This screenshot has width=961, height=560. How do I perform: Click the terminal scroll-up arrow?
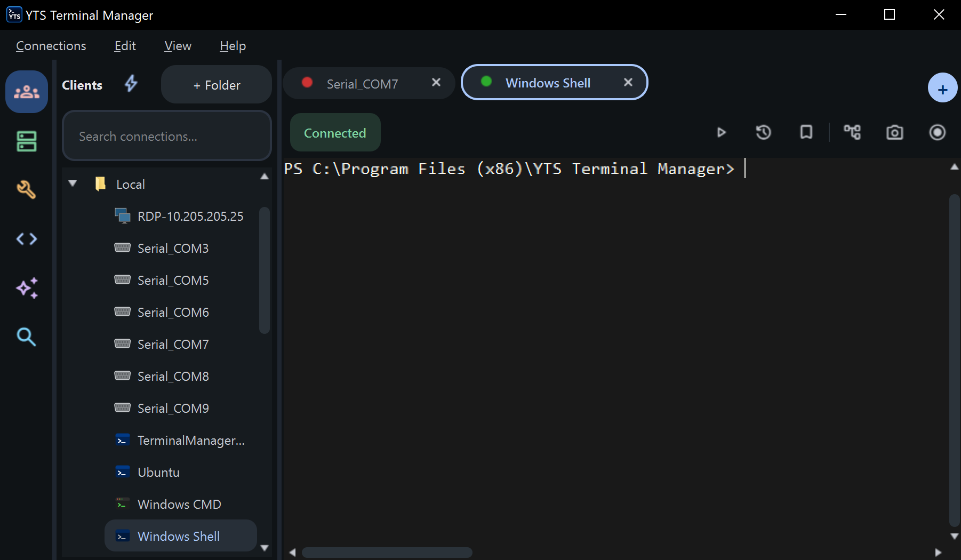click(x=955, y=167)
